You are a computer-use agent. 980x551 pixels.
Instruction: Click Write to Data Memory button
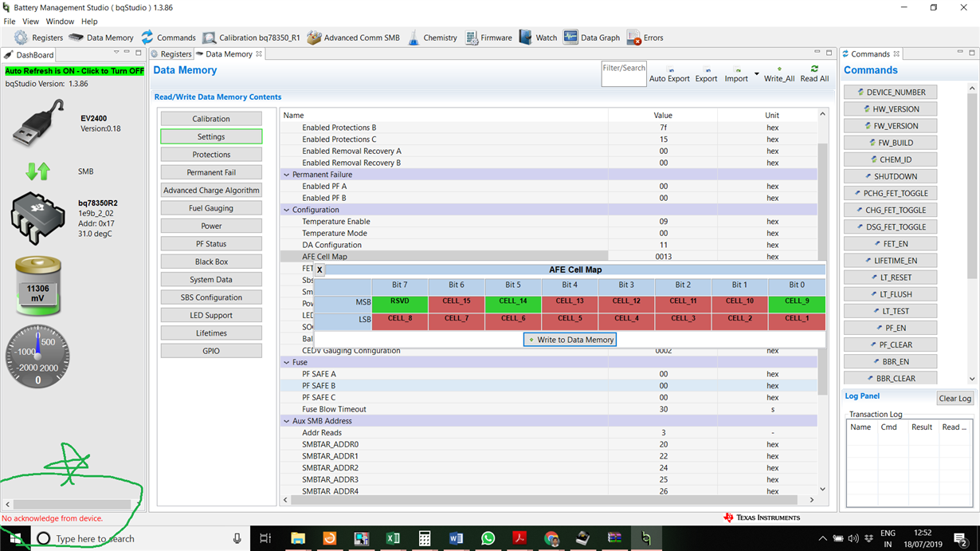(570, 340)
